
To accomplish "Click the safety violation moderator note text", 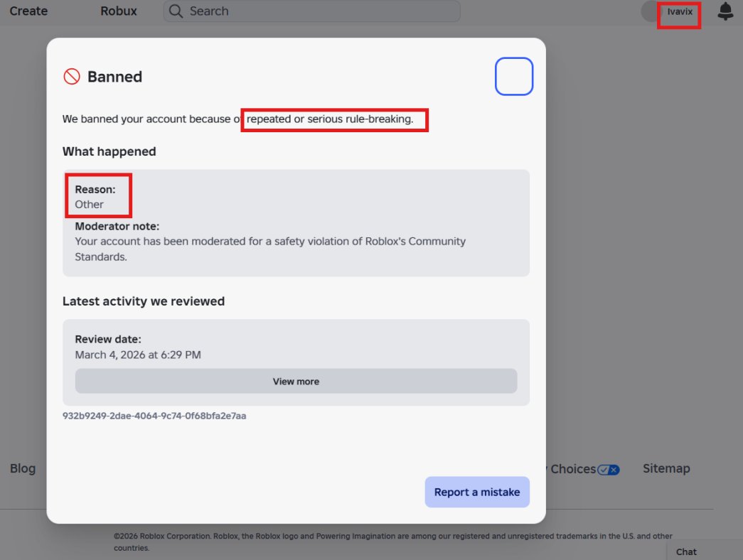I will point(270,249).
